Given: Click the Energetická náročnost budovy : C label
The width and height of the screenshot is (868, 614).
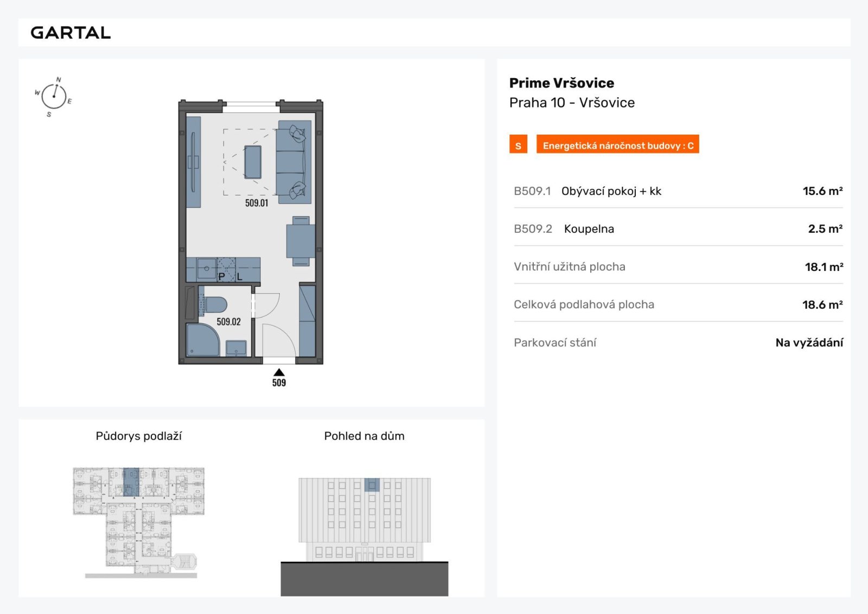Looking at the screenshot, I should coord(618,144).
